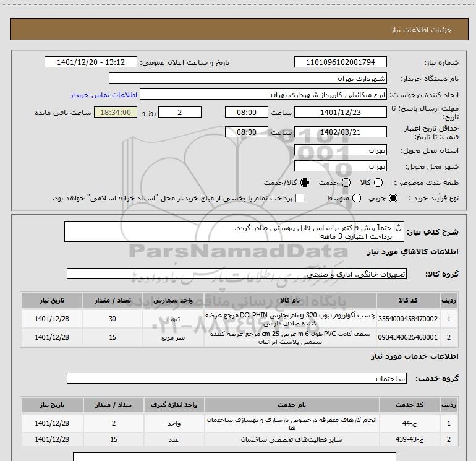476x461 pixels.
Task: Click the کد خدمت column header
Action: [x=409, y=405]
